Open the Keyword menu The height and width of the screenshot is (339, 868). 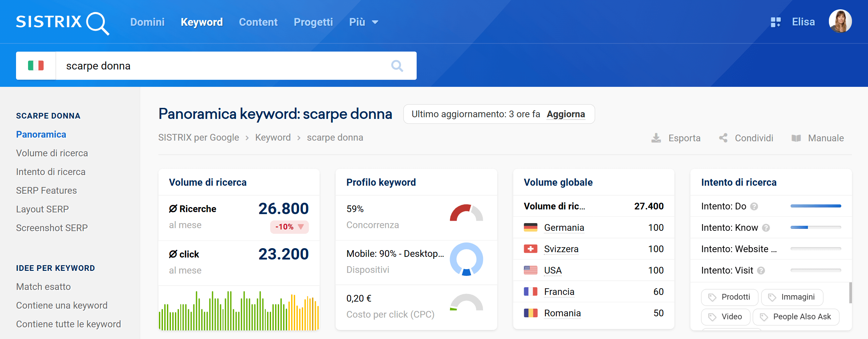pyautogui.click(x=202, y=22)
